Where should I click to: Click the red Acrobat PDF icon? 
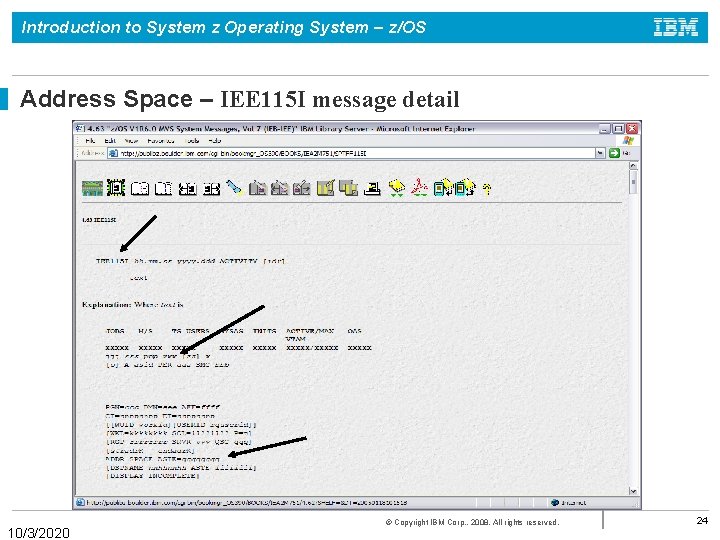point(419,188)
